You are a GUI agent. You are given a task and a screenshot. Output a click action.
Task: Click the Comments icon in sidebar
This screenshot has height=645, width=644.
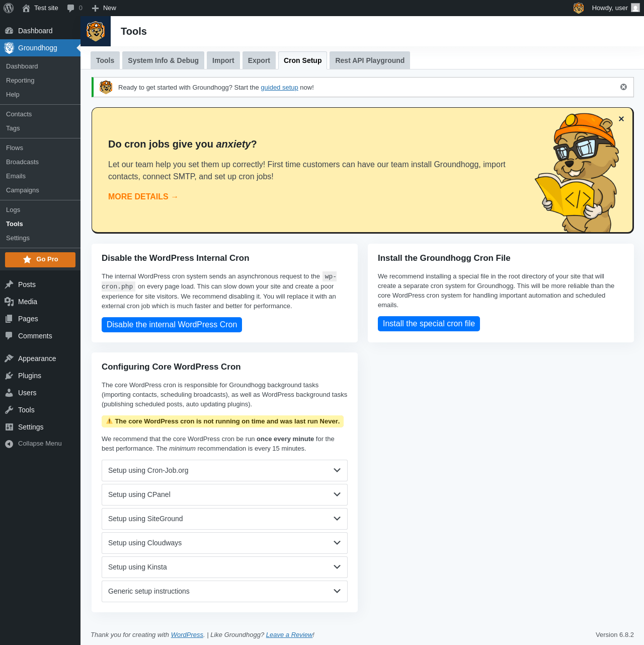[x=9, y=336]
